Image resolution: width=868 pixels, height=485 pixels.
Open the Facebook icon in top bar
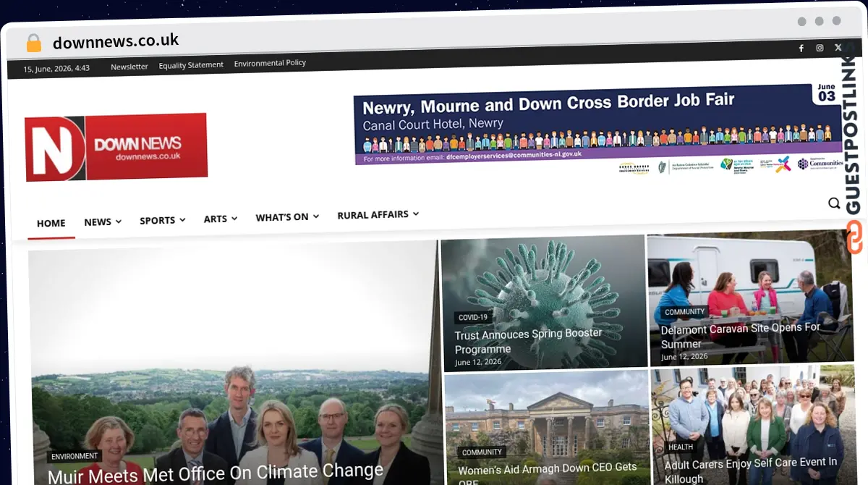pyautogui.click(x=801, y=48)
